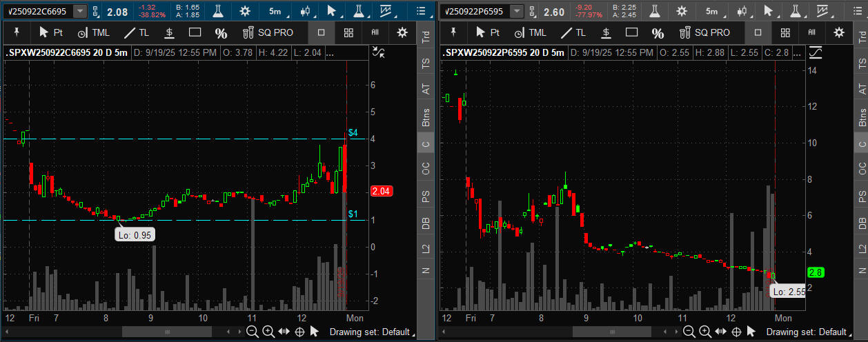
Task: Open symbol dropdown next to V250922C6695
Action: (x=81, y=11)
